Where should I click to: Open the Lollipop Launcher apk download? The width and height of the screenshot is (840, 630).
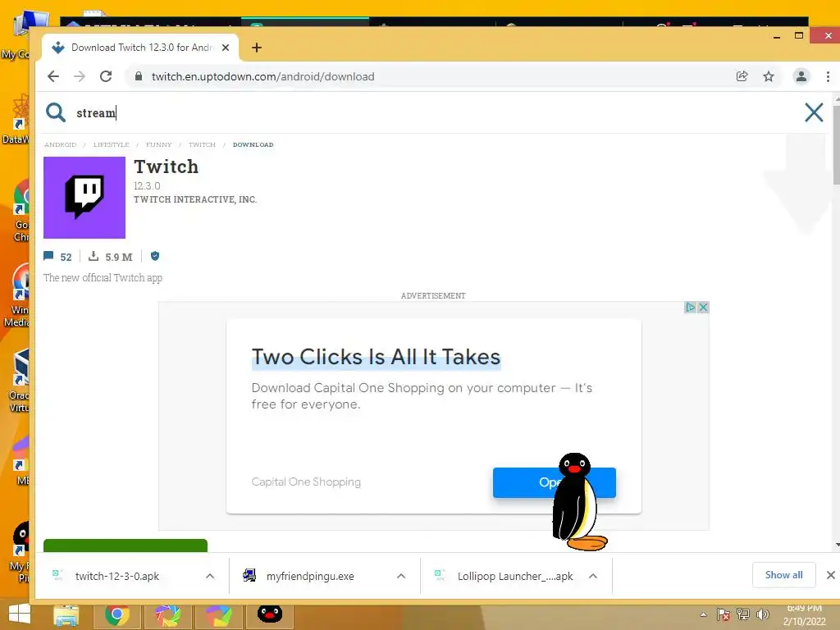point(514,577)
